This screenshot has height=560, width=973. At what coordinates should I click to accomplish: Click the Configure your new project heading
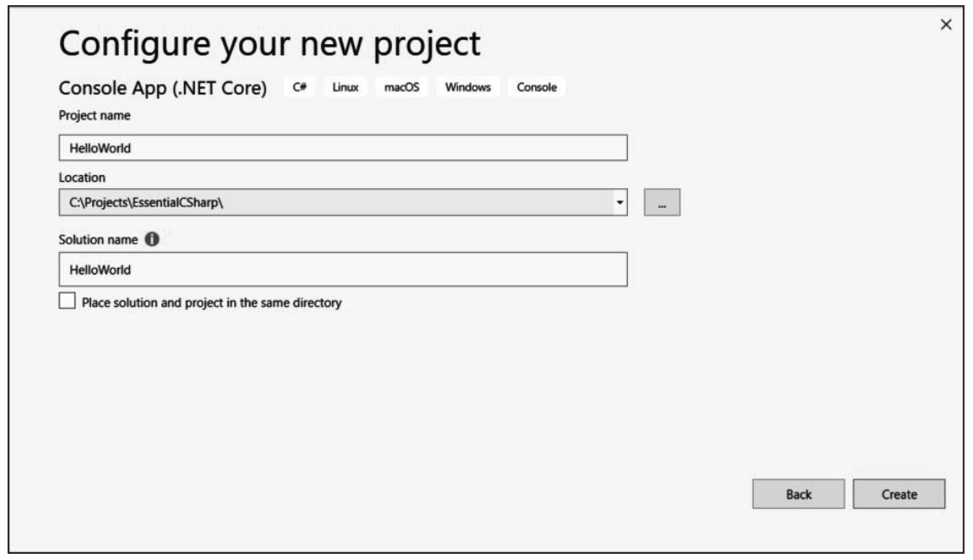(269, 42)
